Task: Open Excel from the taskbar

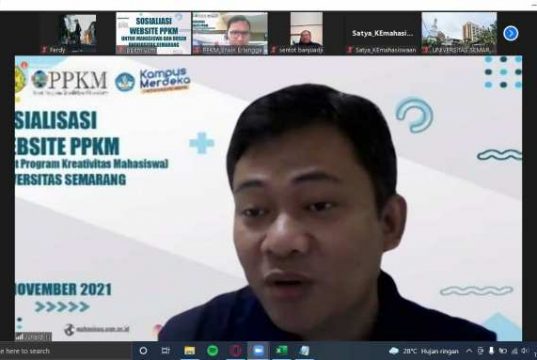Action: [x=282, y=351]
